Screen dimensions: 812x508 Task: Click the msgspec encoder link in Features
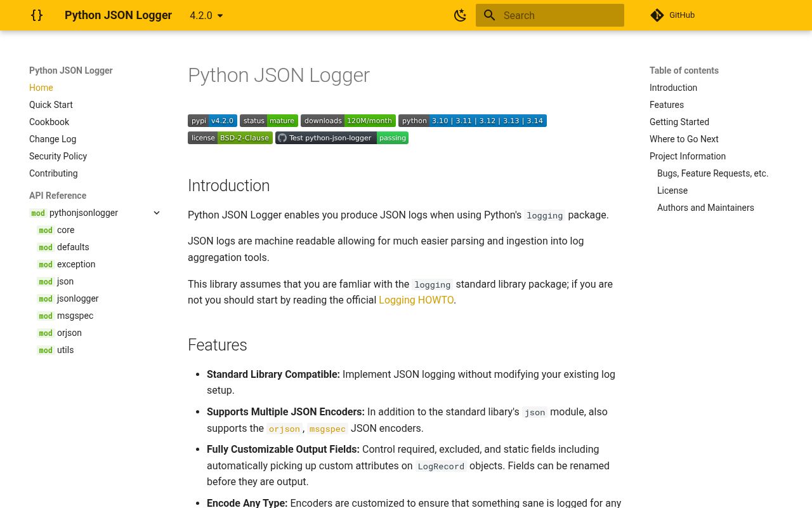(327, 429)
